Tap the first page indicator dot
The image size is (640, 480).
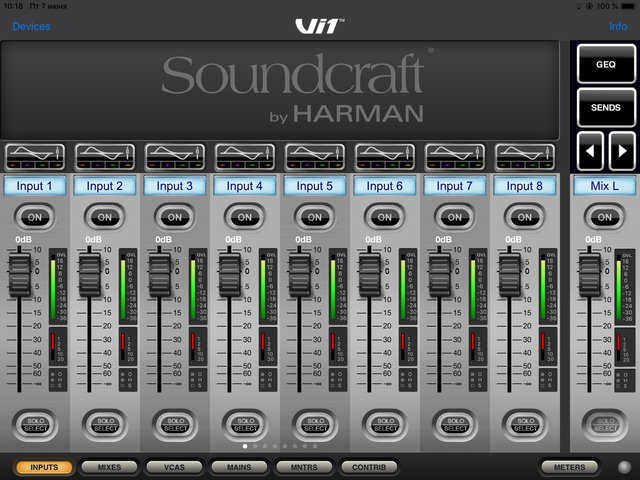[245, 446]
